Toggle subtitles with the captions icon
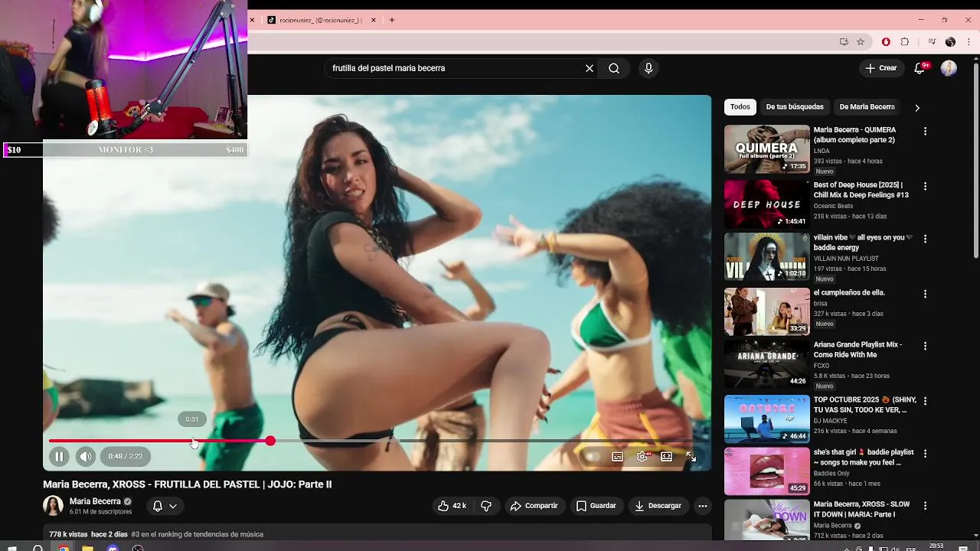This screenshot has height=551, width=980. point(617,456)
